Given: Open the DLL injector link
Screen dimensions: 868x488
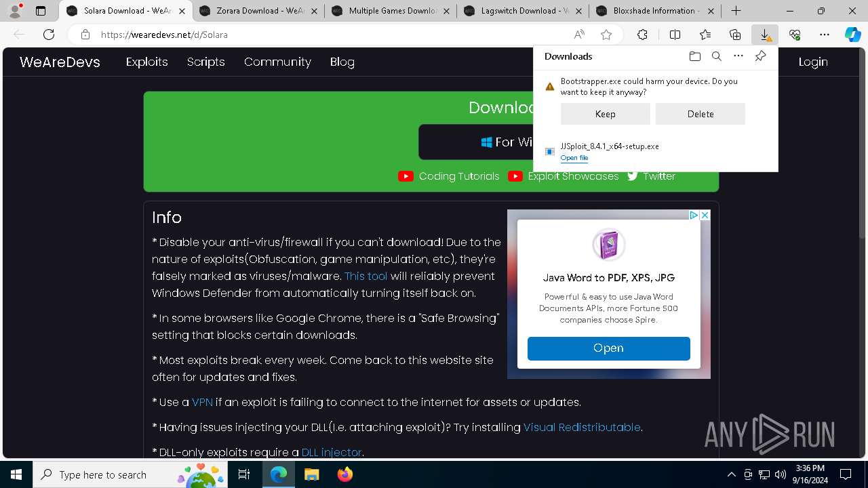Looking at the screenshot, I should [332, 452].
